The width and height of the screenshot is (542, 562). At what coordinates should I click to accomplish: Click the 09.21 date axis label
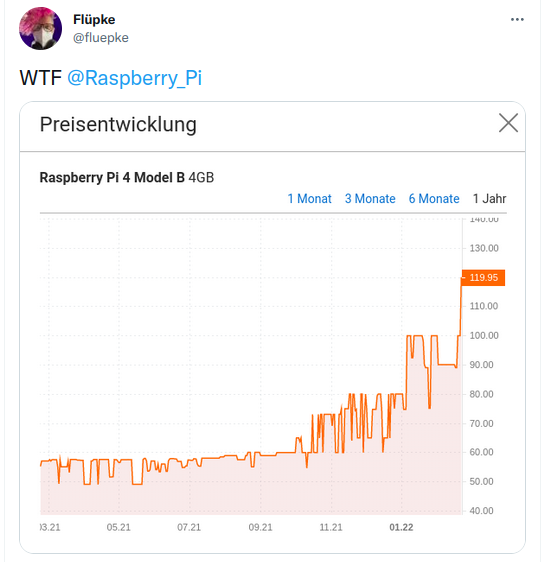click(260, 527)
